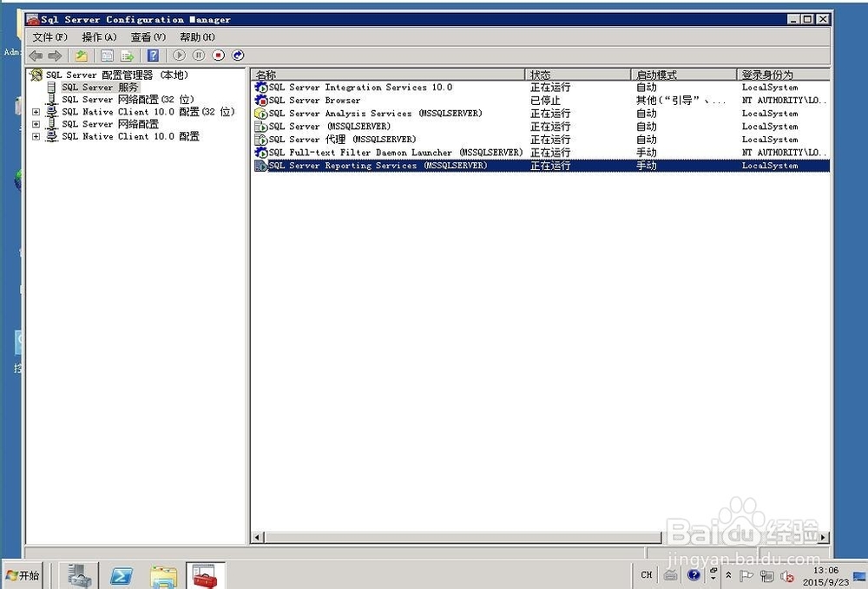Click the horizontal scrollbar right arrow
868x589 pixels.
coord(824,537)
